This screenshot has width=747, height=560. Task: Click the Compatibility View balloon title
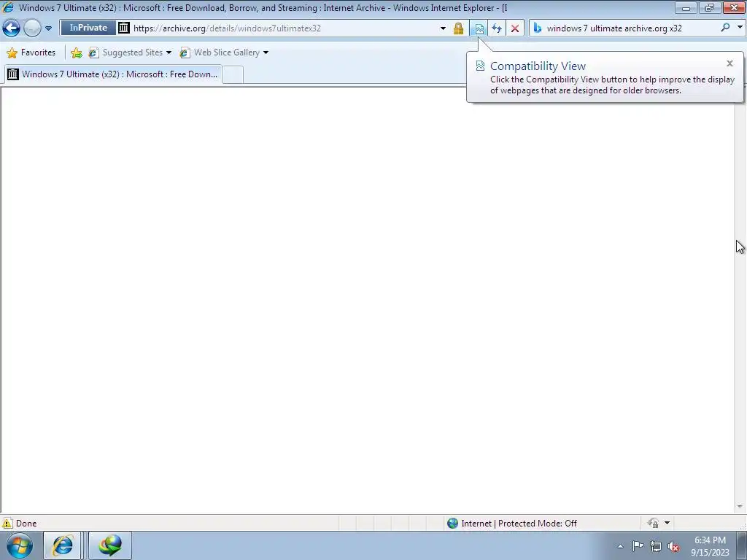click(538, 66)
